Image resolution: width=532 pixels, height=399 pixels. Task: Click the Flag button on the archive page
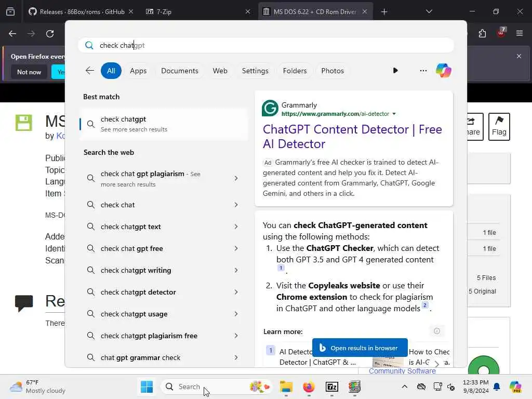(499, 127)
